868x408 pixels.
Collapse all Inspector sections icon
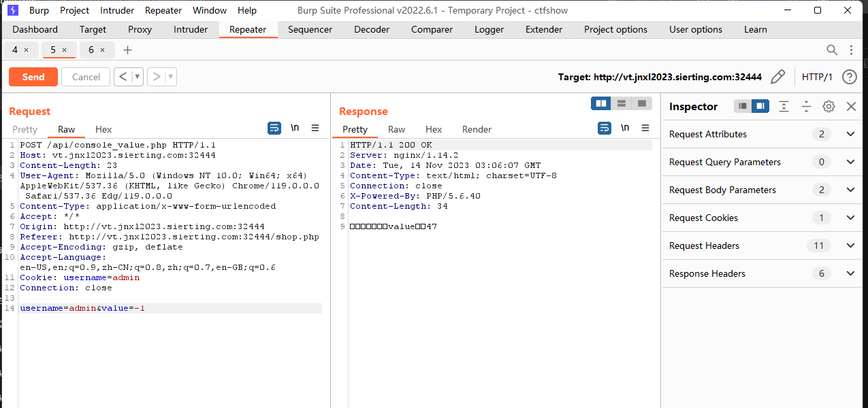806,106
